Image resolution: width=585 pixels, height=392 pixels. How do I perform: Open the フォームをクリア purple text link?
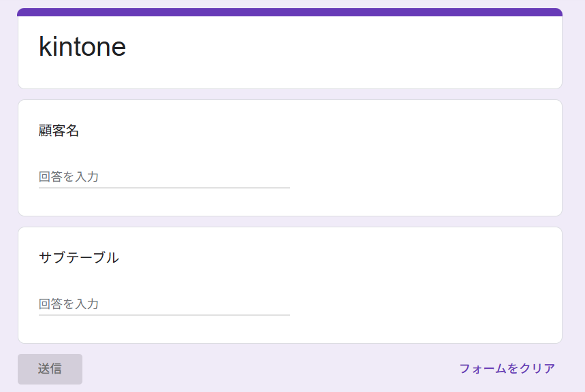click(x=507, y=369)
